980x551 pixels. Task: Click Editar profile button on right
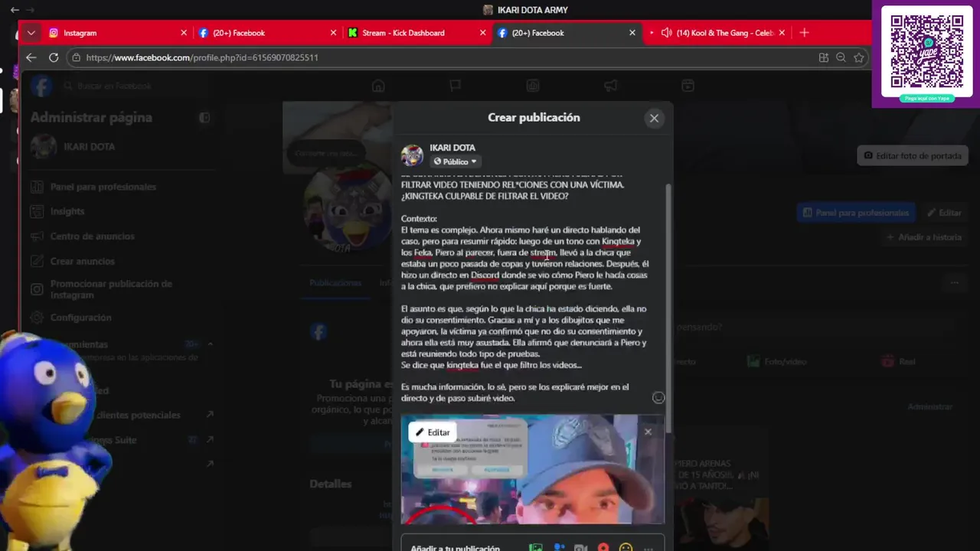click(944, 213)
